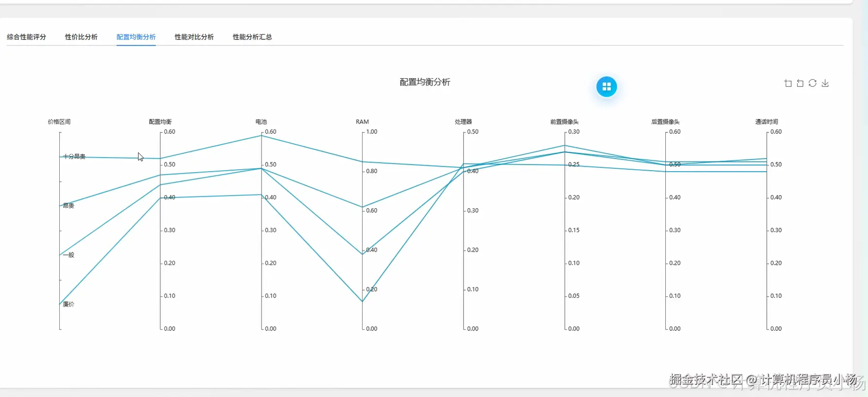The image size is (868, 397).
Task: Select the active 配置均衡分析 tab
Action: coord(136,37)
